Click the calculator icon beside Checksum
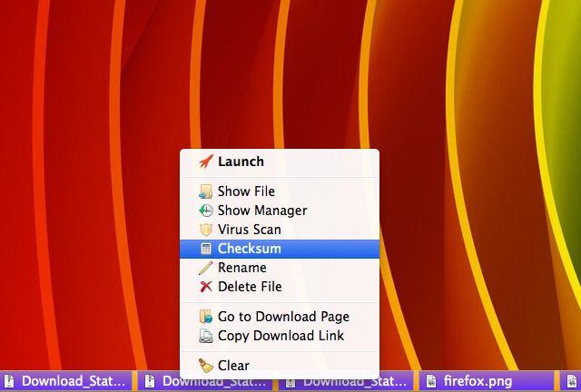The width and height of the screenshot is (581, 392). click(206, 249)
